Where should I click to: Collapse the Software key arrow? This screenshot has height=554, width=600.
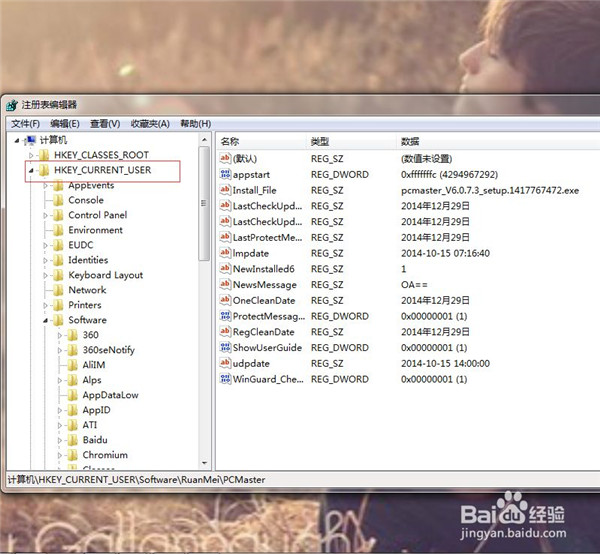(x=46, y=321)
